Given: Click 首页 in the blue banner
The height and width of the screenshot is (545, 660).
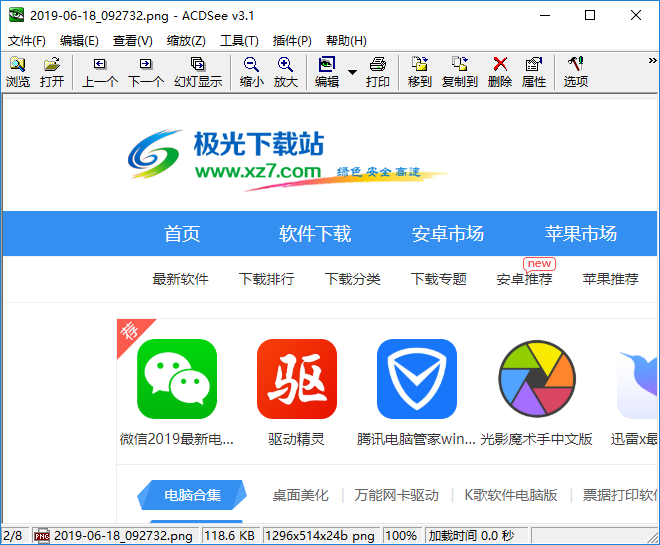Looking at the screenshot, I should click(x=182, y=234).
